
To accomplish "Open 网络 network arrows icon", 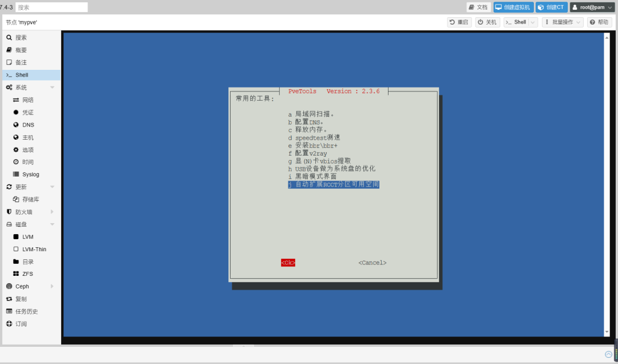I will 16,100.
